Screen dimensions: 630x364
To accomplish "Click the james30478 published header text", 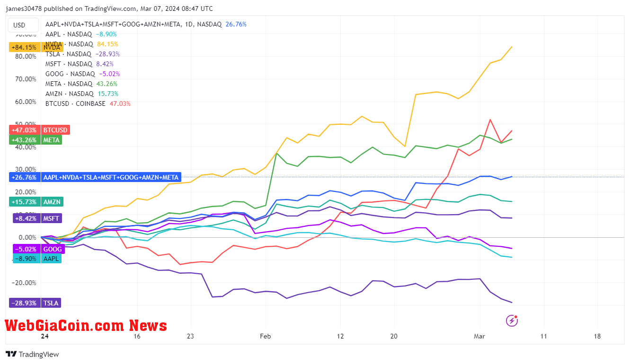I will pos(109,9).
